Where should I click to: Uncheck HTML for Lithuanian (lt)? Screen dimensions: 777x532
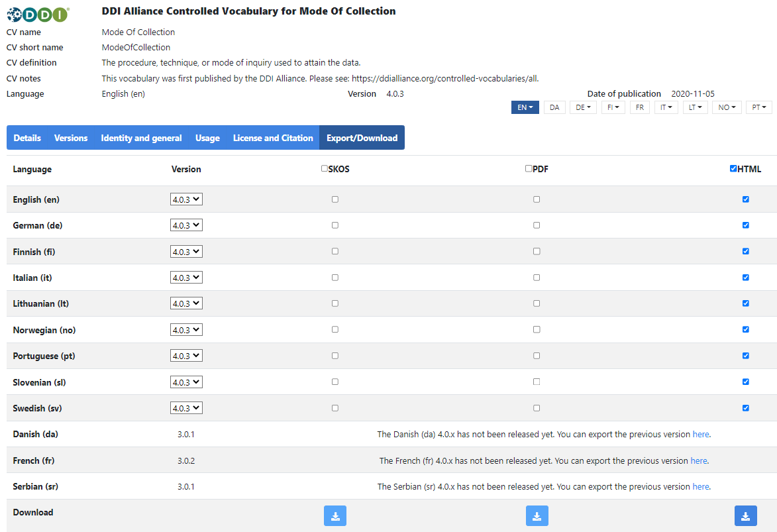tap(746, 303)
